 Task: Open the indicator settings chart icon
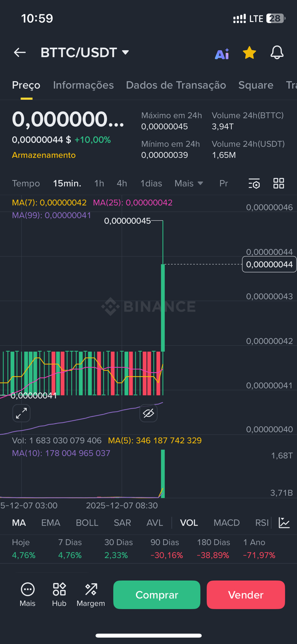284,523
